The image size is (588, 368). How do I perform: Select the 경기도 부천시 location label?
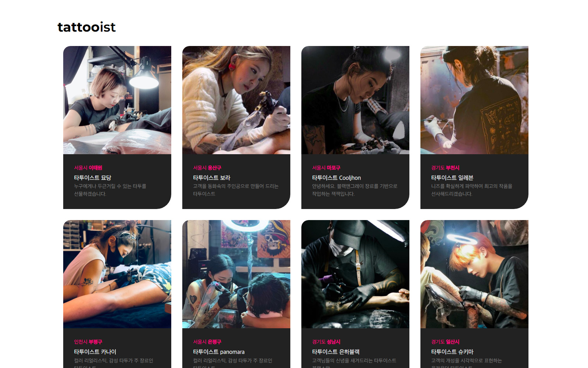point(445,168)
